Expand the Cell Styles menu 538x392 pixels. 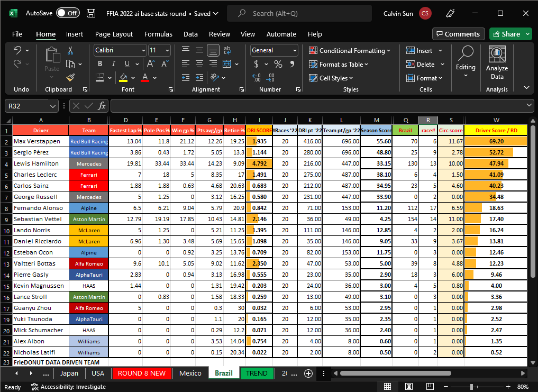tap(331, 78)
